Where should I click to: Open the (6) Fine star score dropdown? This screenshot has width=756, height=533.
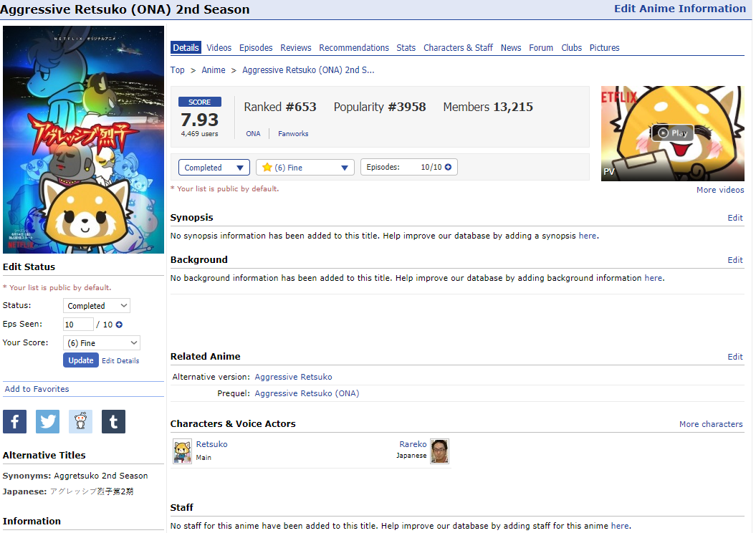tap(305, 168)
